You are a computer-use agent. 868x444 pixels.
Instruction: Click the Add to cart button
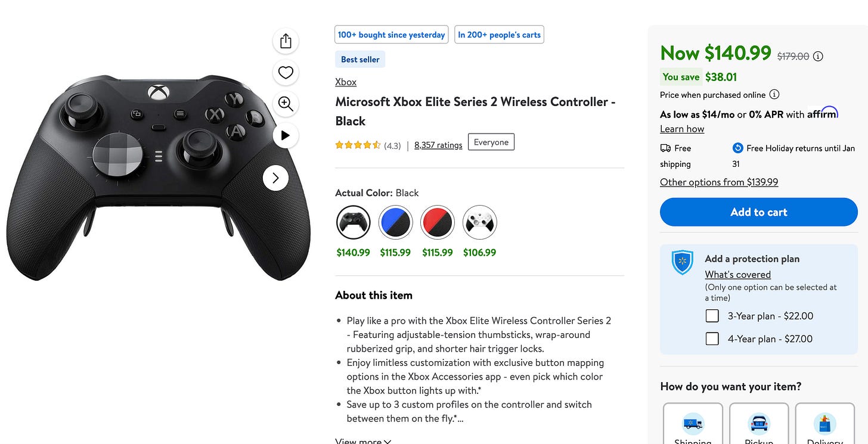(758, 212)
